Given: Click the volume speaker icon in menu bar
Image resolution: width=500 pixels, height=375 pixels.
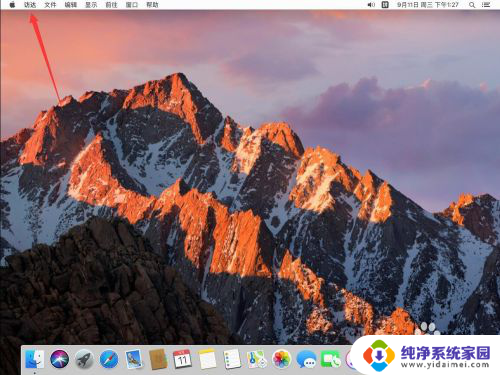Looking at the screenshot, I should (371, 5).
